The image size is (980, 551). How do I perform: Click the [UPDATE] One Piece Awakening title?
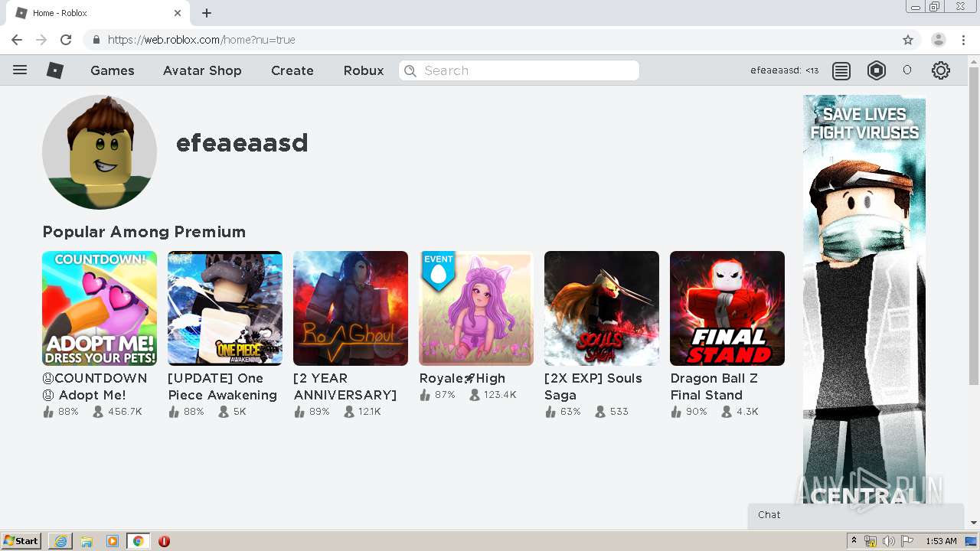coord(222,386)
